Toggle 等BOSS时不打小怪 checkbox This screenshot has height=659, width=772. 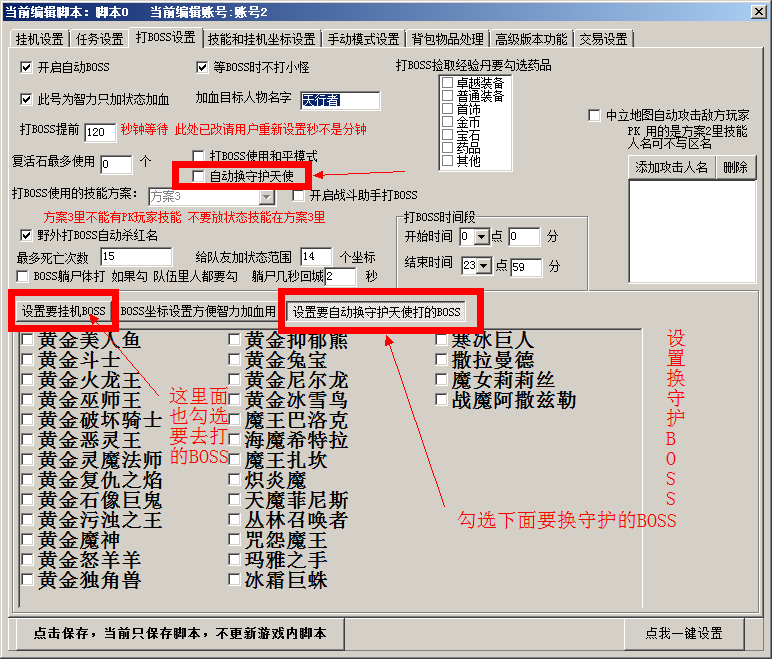pyautogui.click(x=203, y=68)
